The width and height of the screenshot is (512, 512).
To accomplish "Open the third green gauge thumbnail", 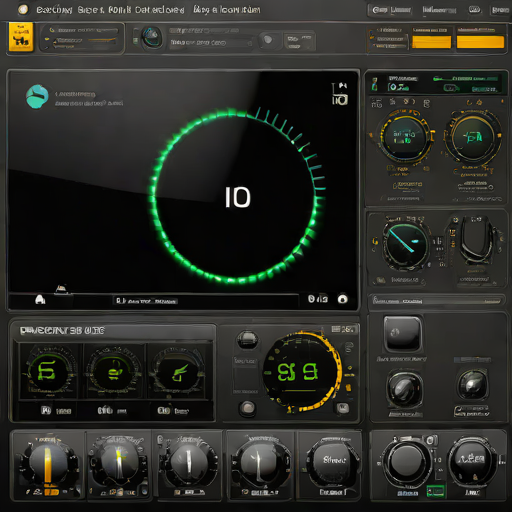I will 177,372.
